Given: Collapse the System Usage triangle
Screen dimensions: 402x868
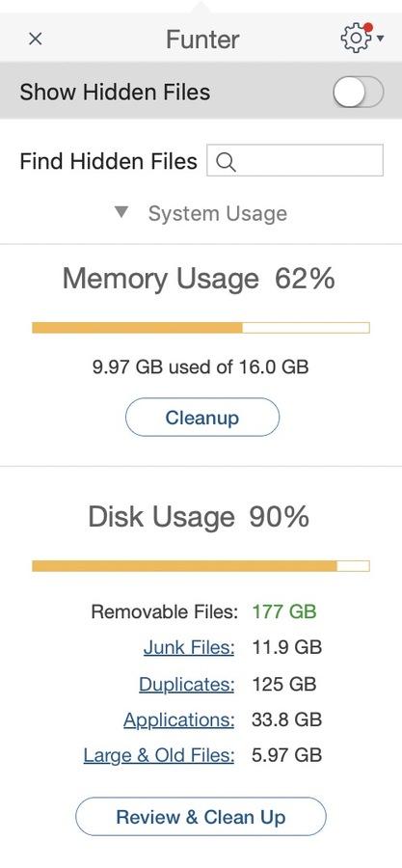Looking at the screenshot, I should click(121, 212).
